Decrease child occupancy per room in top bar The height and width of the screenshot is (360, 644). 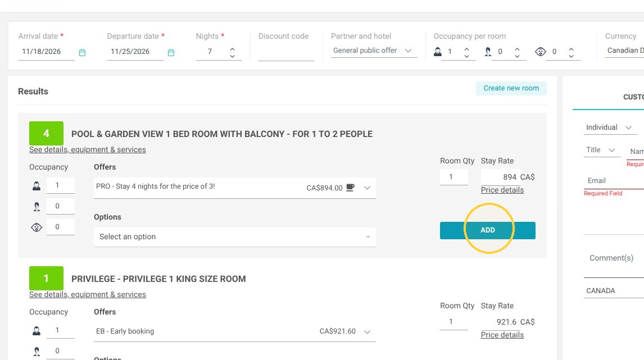[x=517, y=56]
